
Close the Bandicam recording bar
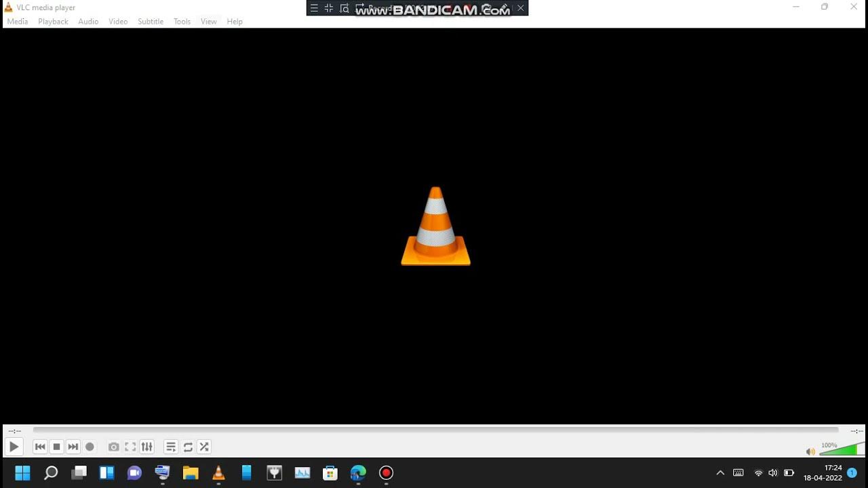[521, 8]
